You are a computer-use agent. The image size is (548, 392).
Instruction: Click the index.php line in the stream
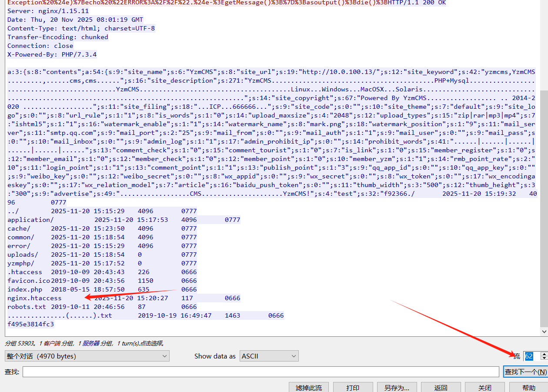[25, 289]
